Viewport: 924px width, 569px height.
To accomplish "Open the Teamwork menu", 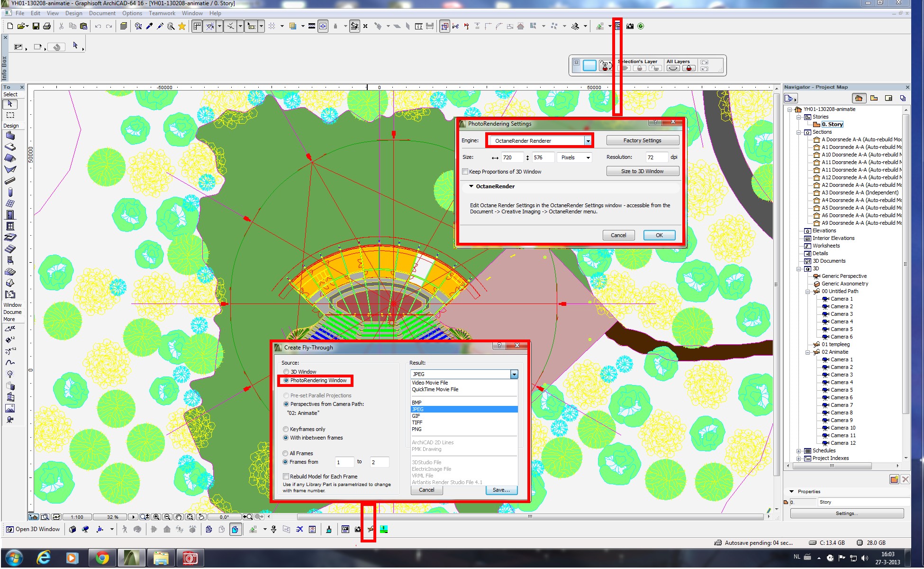I will [162, 13].
